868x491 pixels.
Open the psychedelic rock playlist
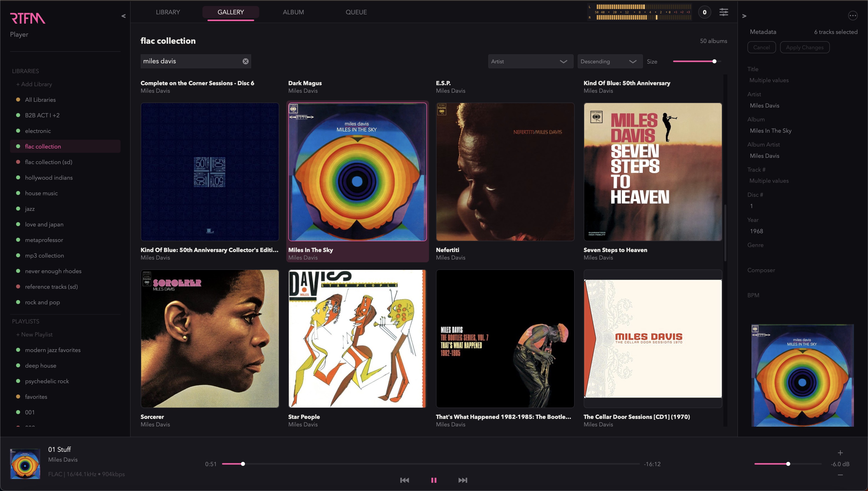pos(65,381)
